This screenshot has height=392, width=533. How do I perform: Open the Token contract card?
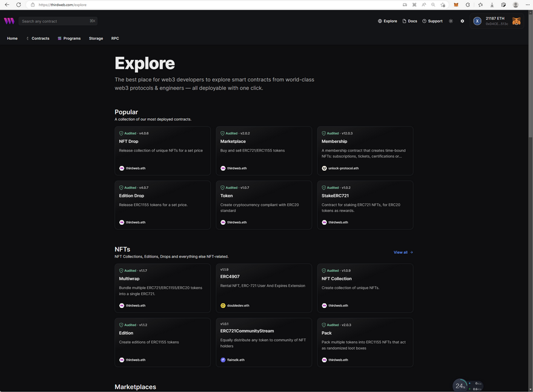[264, 205]
